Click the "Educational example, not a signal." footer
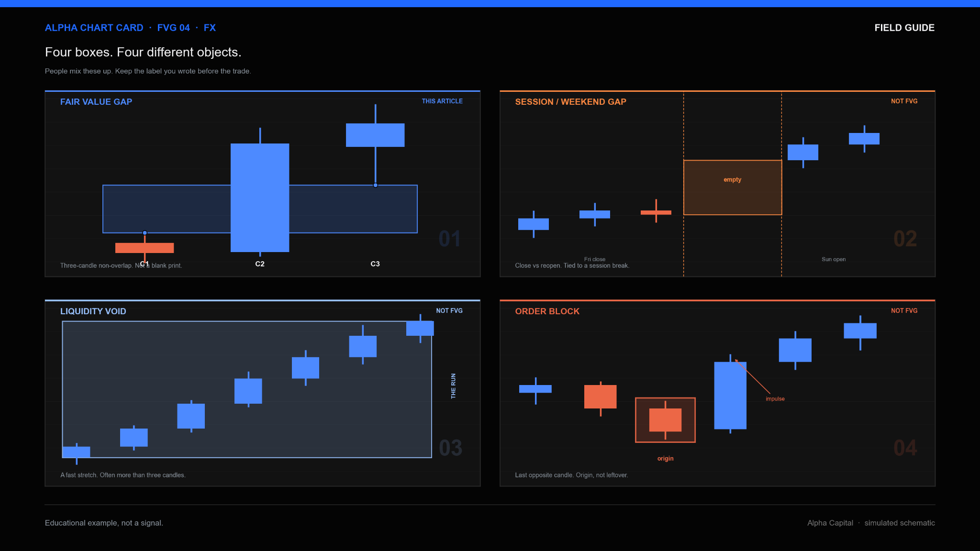 click(104, 523)
